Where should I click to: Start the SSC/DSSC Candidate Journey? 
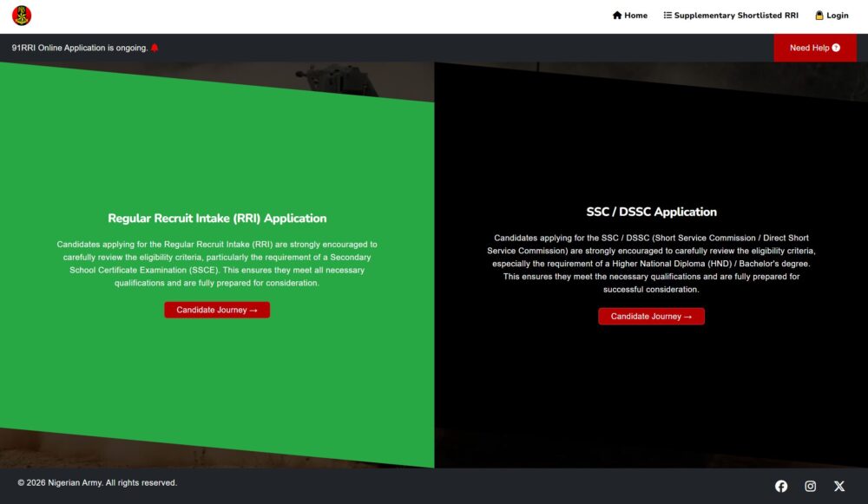point(651,316)
